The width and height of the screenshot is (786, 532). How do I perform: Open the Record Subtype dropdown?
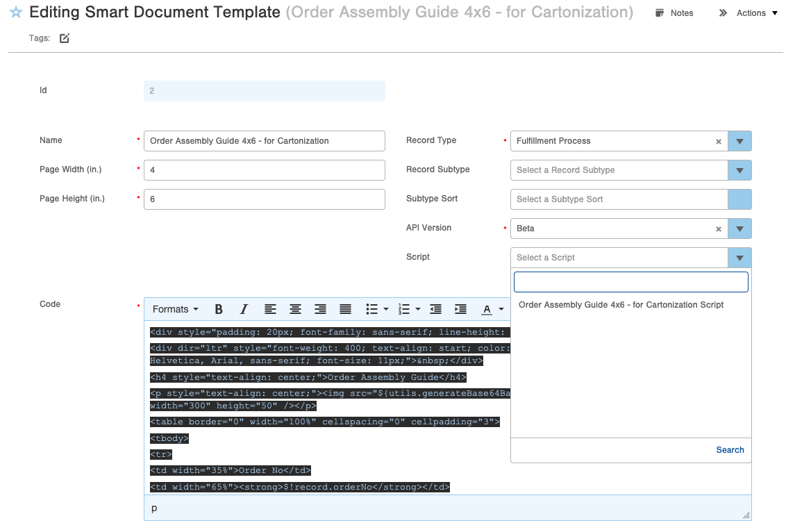(739, 170)
